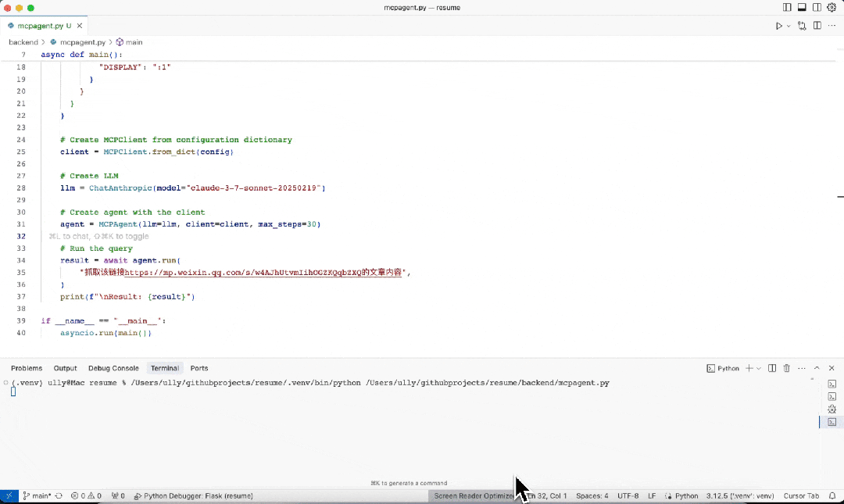The width and height of the screenshot is (844, 504).
Task: Open editor More Actions ellipsis menu
Action: (831, 26)
